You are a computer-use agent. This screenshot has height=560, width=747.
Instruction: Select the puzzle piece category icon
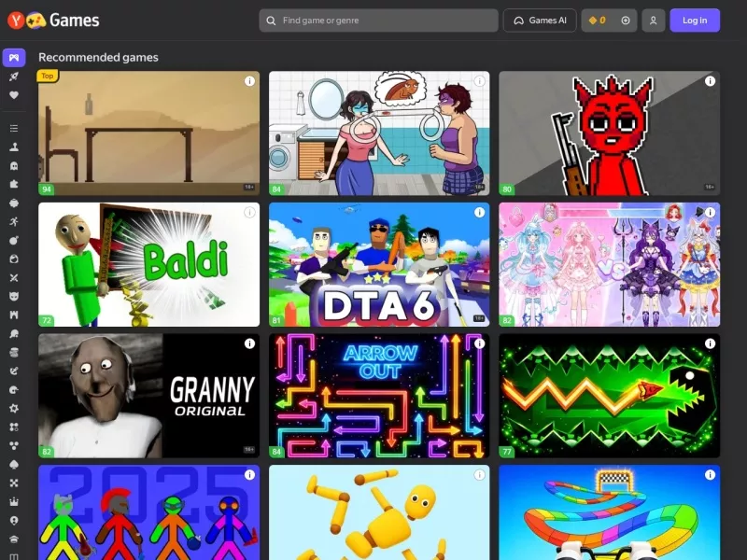point(14,184)
